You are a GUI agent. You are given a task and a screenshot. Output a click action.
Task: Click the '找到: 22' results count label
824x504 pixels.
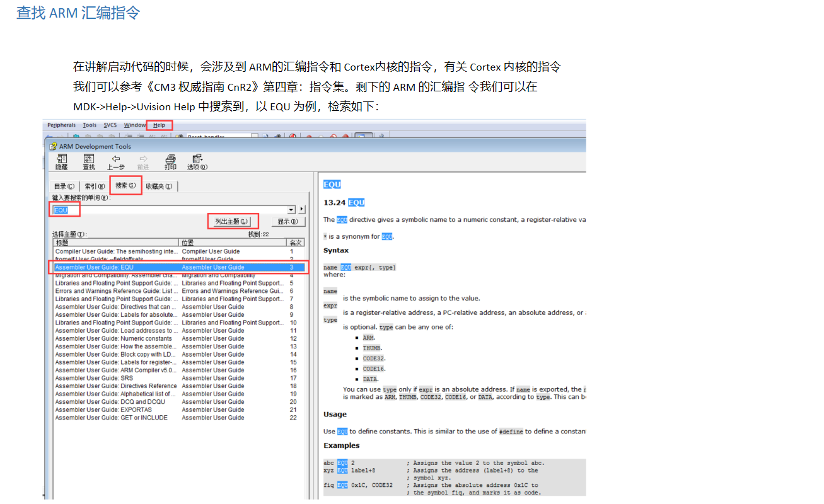(258, 234)
